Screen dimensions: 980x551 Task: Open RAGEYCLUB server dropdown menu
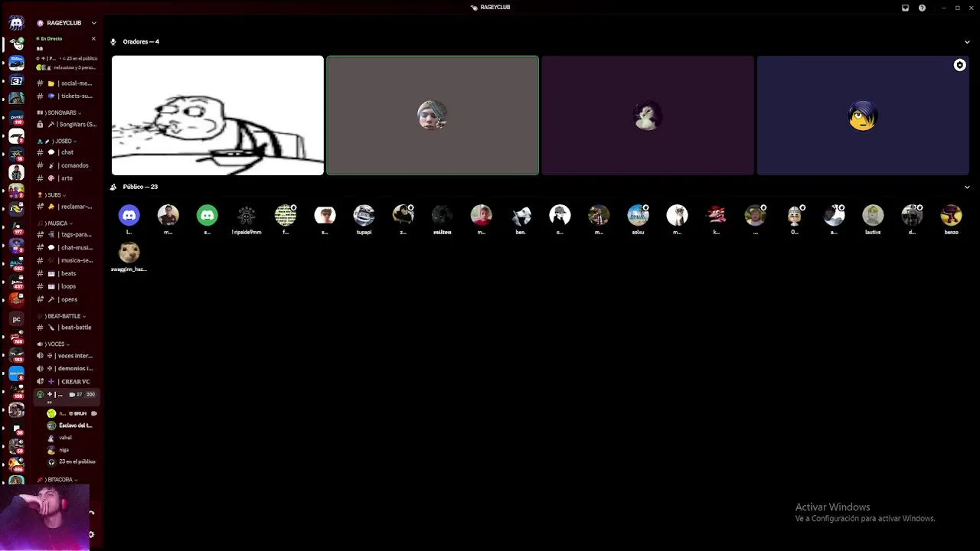point(93,23)
